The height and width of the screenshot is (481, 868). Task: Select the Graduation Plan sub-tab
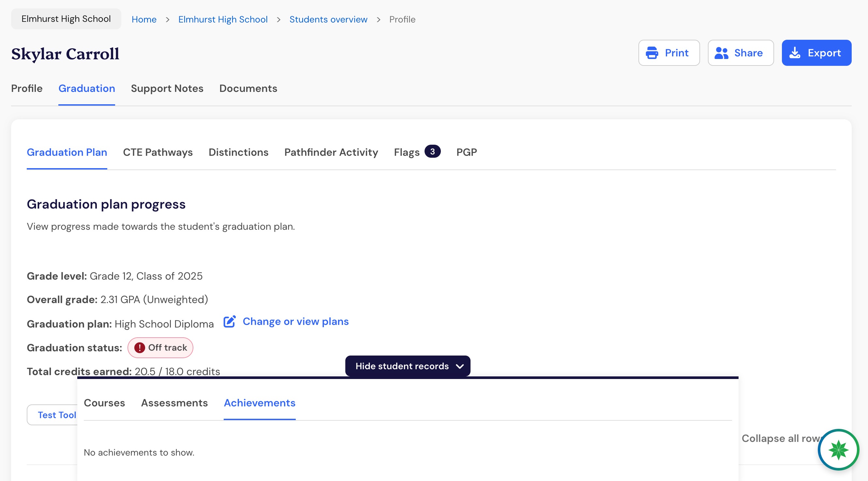coord(67,152)
